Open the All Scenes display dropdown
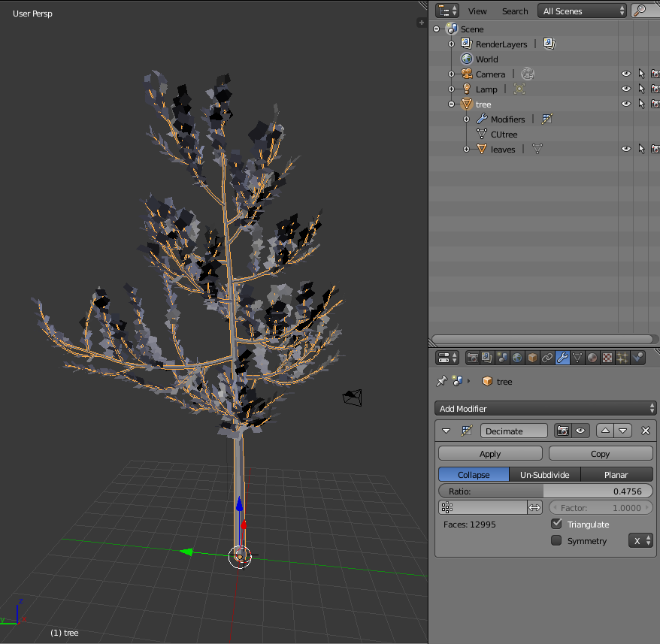 pos(583,11)
